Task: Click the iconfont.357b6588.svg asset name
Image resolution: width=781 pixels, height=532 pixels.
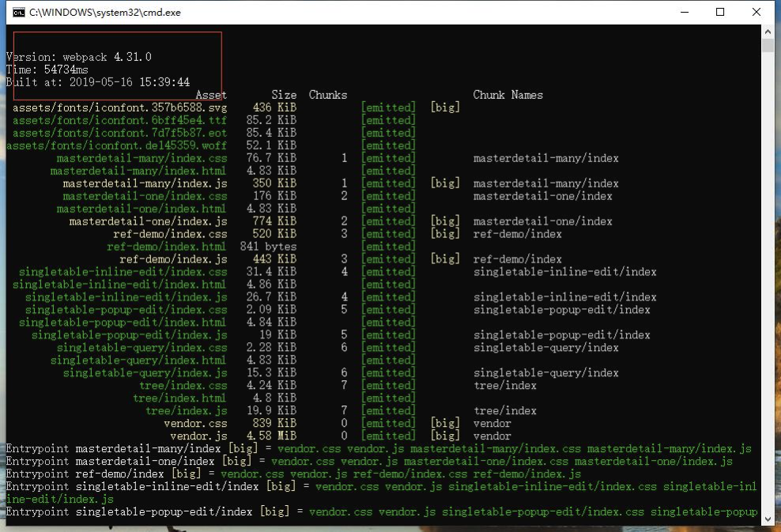Action: [x=115, y=107]
